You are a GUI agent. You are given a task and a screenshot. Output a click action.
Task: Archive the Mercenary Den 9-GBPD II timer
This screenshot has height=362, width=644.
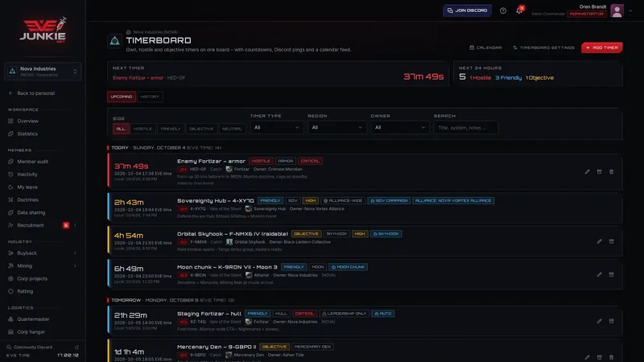coord(599,357)
